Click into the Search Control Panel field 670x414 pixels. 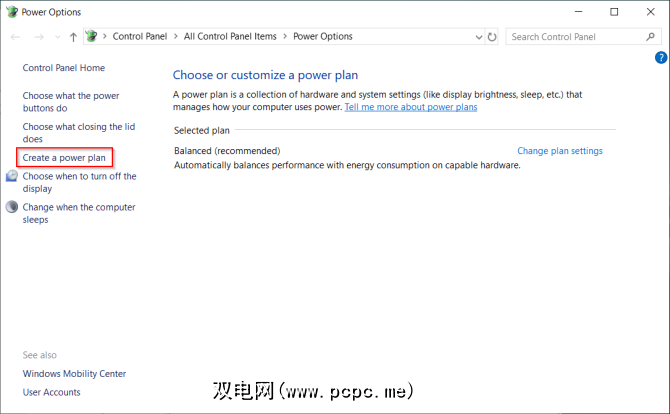click(583, 37)
